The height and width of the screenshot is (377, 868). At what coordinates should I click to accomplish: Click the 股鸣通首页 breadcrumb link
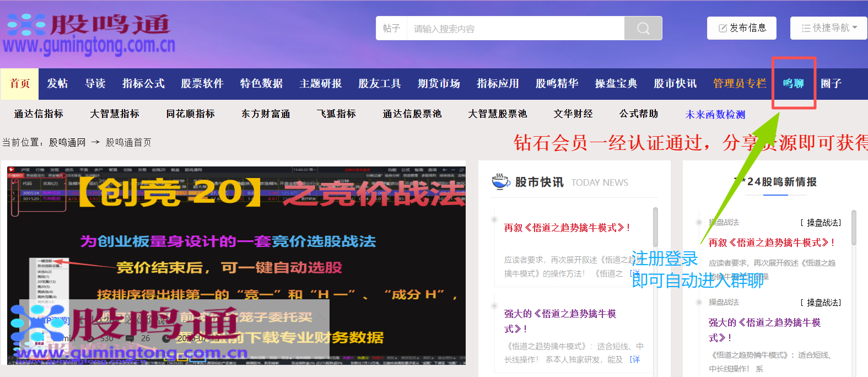tap(128, 142)
